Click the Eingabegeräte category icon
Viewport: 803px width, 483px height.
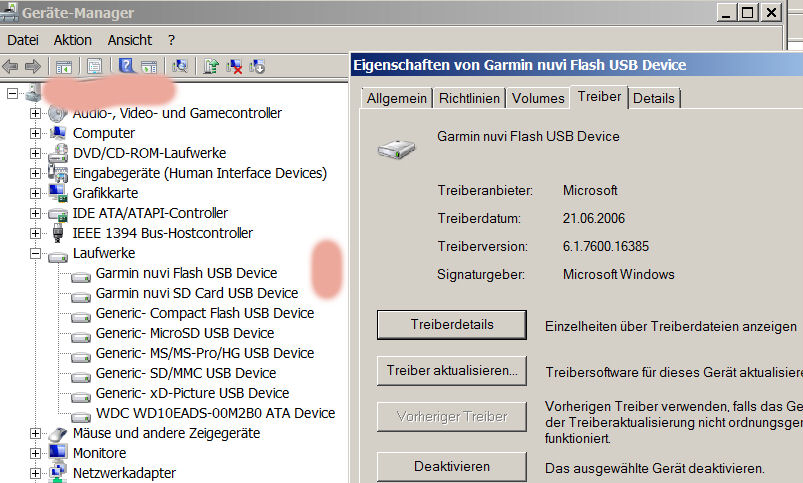point(58,173)
